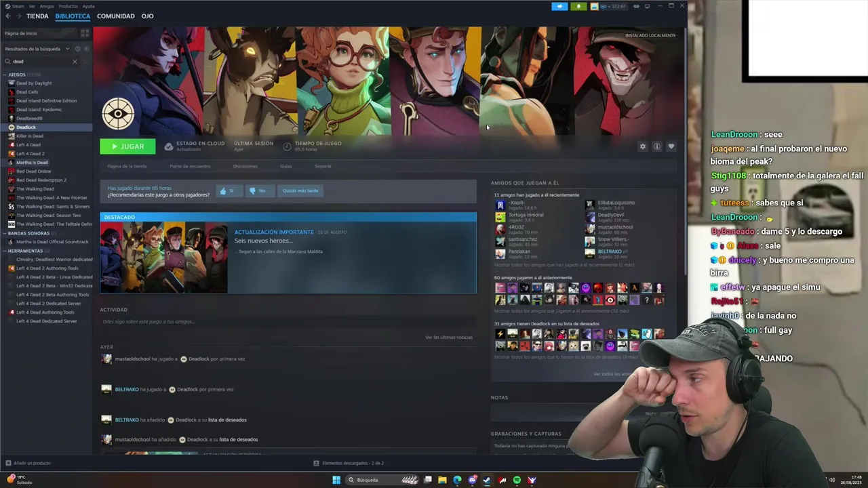The image size is (868, 488).
Task: Clear the 'dead' library search text
Action: tap(75, 62)
